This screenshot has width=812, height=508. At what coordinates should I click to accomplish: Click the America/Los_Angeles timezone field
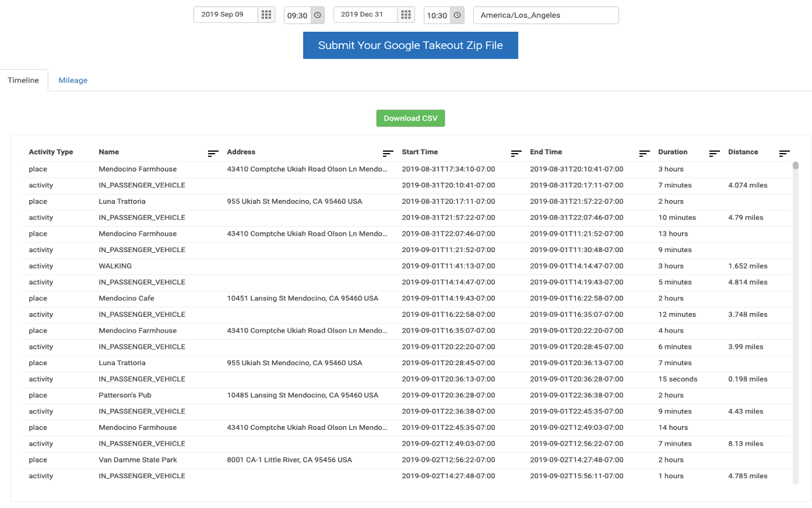click(x=546, y=15)
